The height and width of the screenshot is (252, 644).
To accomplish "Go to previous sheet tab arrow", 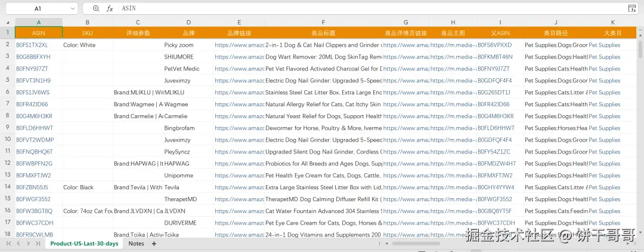I will click(18, 244).
